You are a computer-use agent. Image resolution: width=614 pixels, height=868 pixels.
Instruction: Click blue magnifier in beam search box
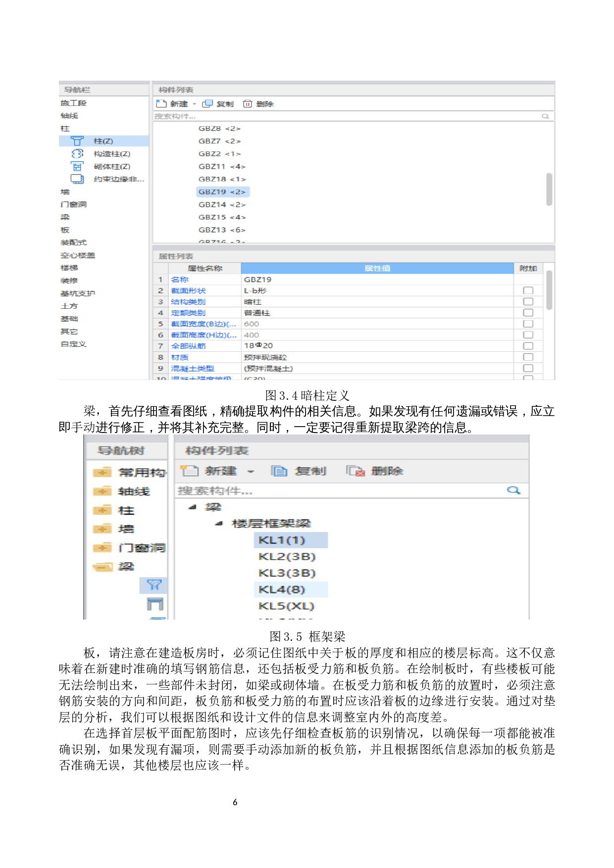coord(514,490)
